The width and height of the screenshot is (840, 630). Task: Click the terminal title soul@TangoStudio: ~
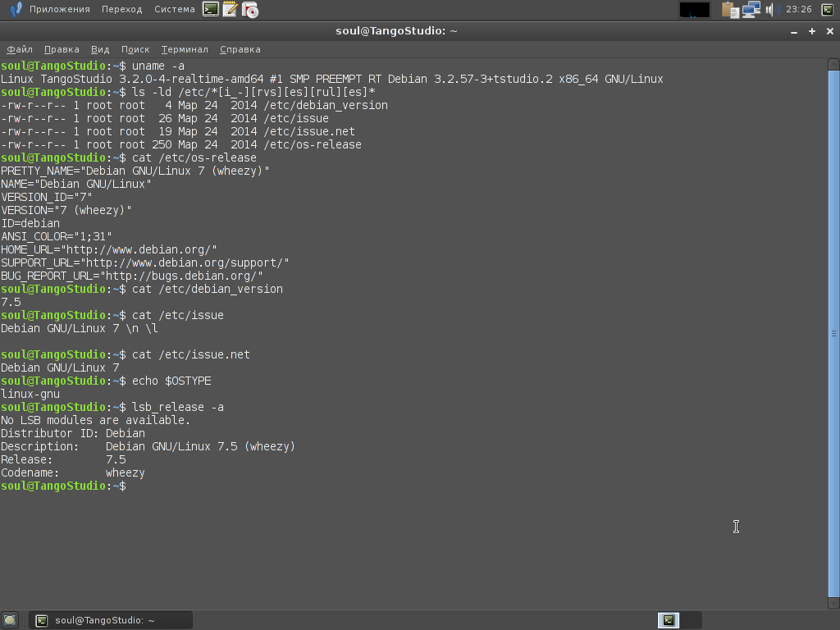[x=396, y=31]
